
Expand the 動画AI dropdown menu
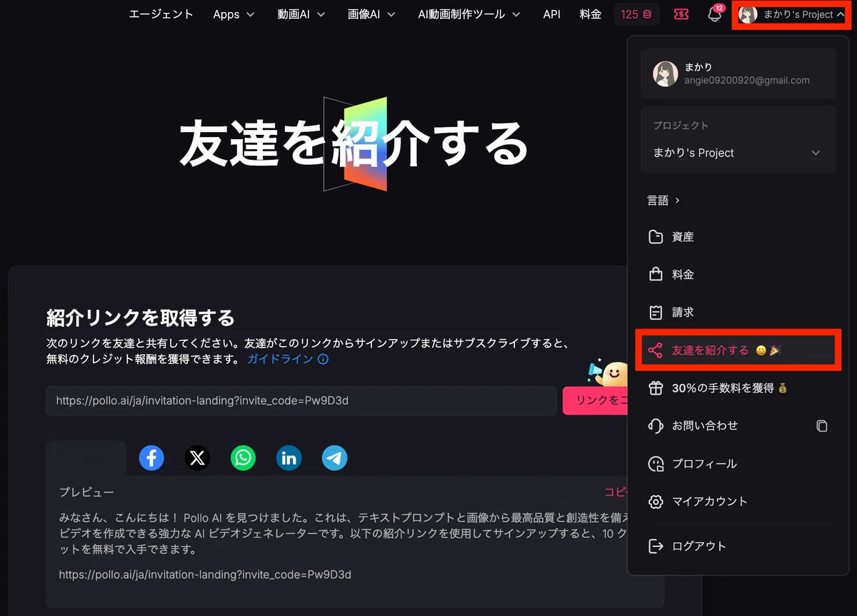click(301, 14)
